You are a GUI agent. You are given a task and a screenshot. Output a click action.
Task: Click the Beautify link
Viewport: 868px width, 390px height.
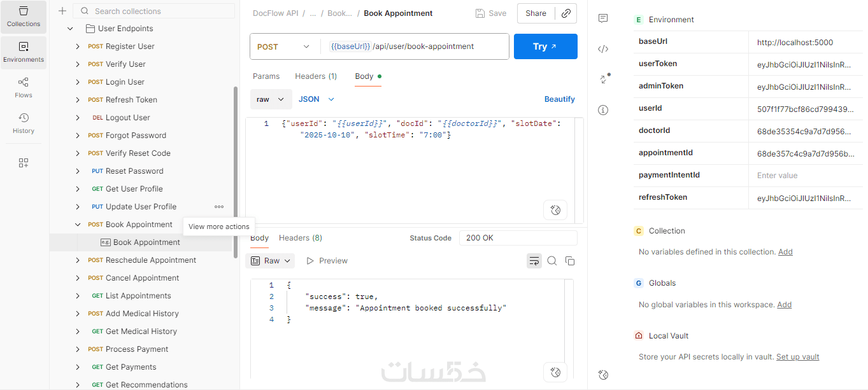(559, 99)
